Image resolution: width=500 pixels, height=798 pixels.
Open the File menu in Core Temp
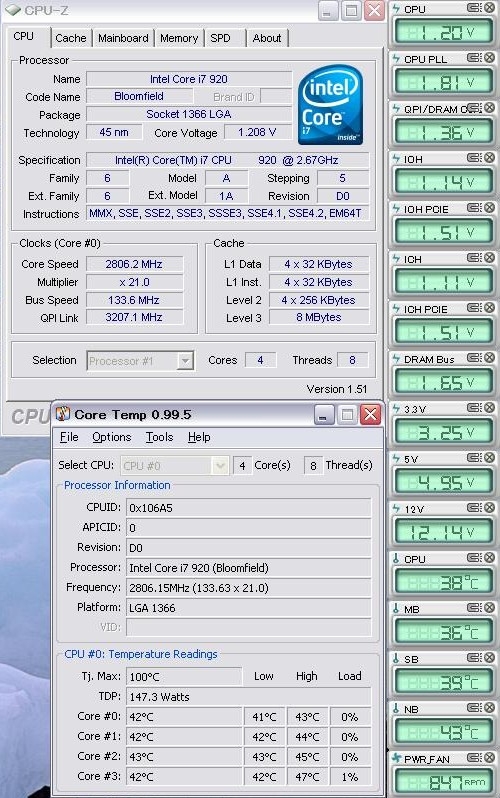(x=69, y=437)
